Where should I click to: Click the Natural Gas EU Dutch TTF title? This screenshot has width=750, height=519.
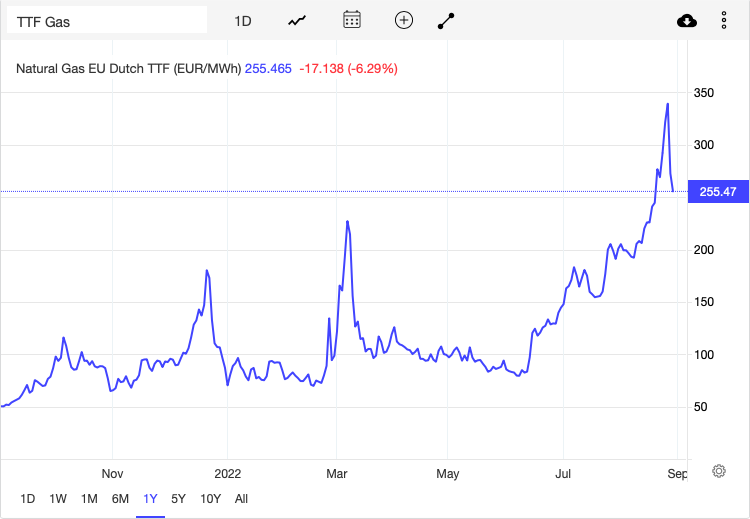[128, 68]
